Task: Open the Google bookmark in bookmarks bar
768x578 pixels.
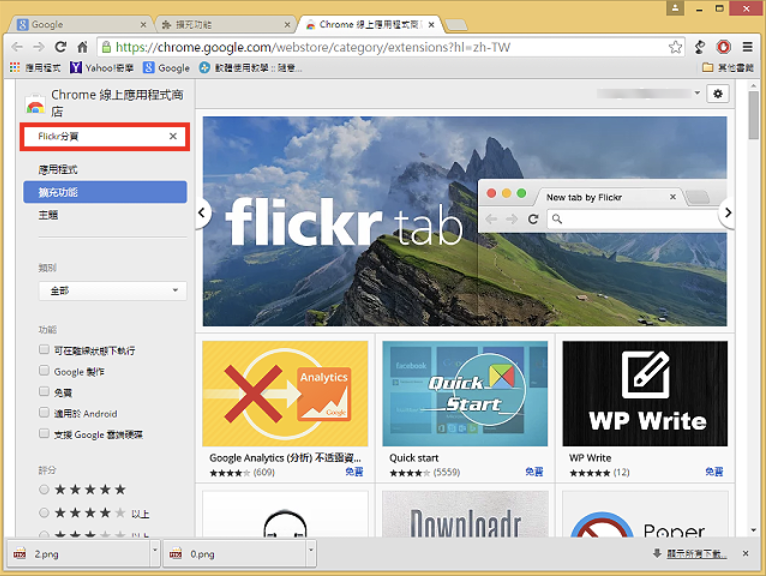Action: point(167,68)
